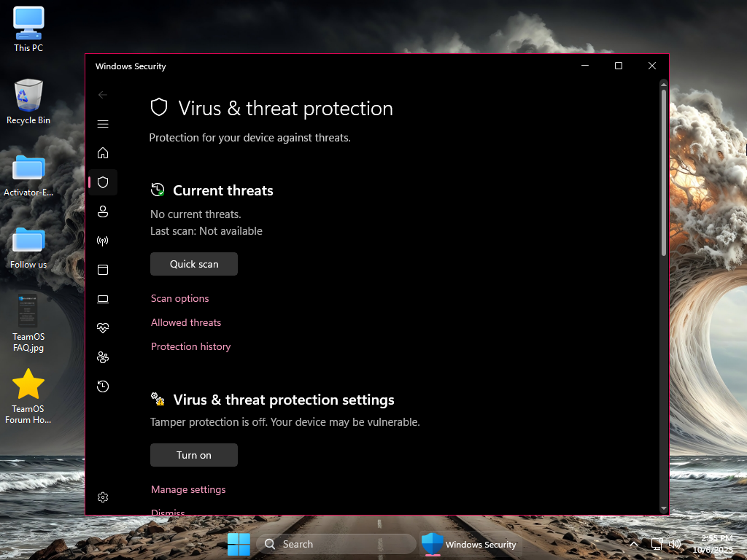Screen dimensions: 747x560
Task: Turn on Tamper protection button
Action: click(194, 455)
